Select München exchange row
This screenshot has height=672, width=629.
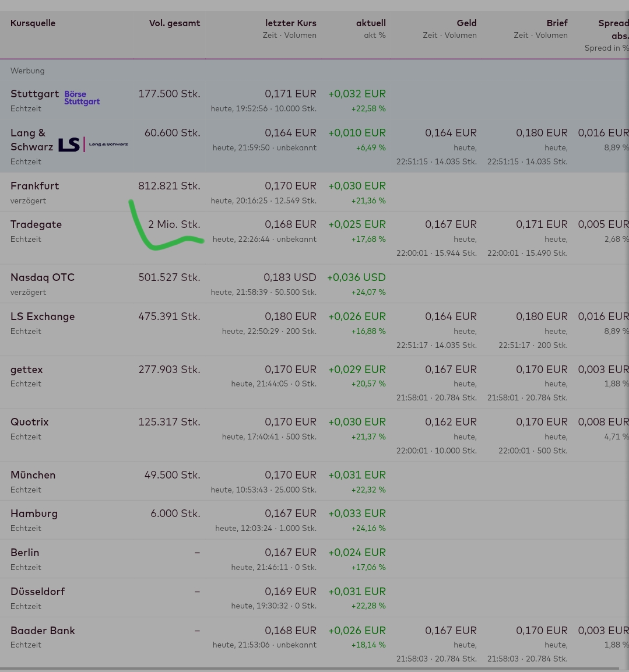tap(33, 475)
